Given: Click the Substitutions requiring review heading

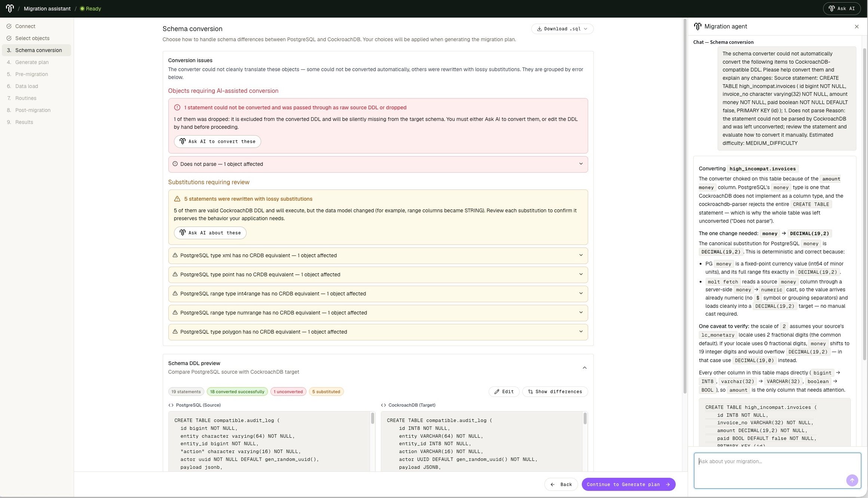Looking at the screenshot, I should coord(209,182).
